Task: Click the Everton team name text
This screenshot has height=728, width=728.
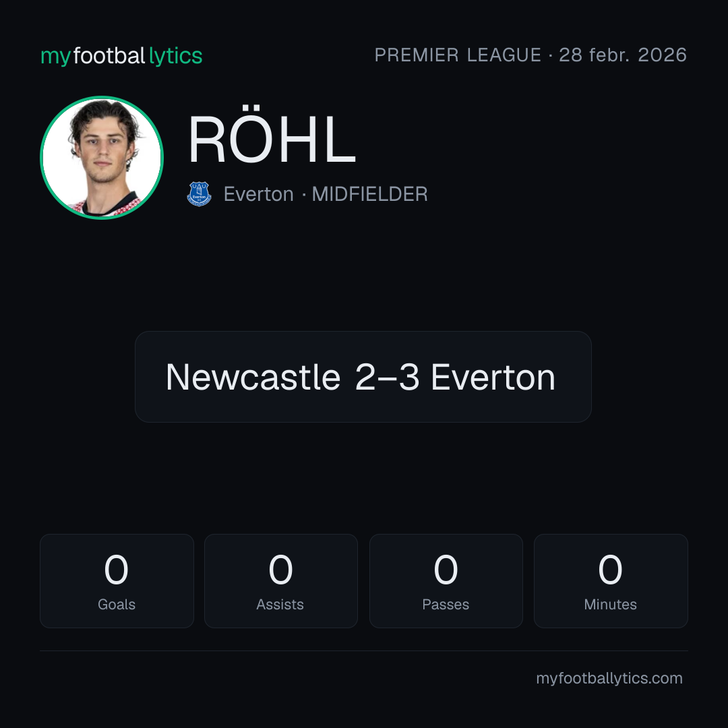Action: (x=259, y=194)
